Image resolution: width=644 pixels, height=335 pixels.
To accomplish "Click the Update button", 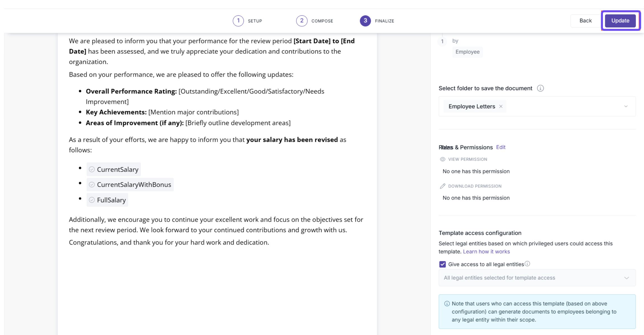I will click(x=620, y=21).
